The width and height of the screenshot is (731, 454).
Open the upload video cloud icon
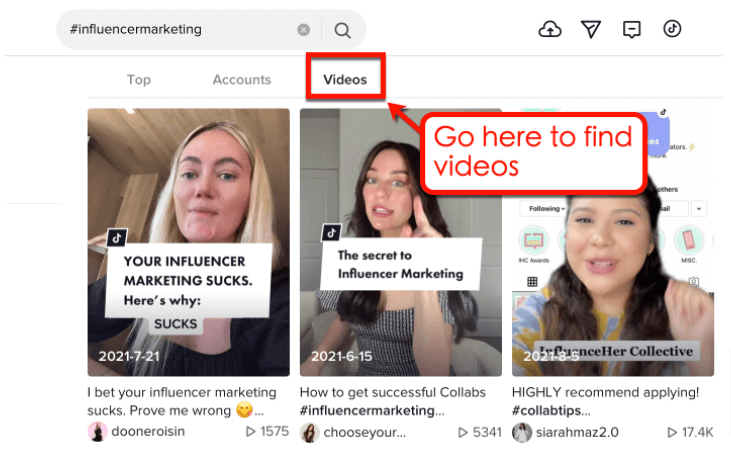click(550, 29)
